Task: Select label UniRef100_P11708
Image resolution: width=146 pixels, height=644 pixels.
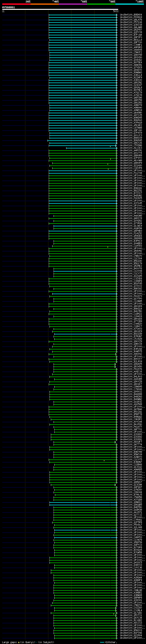Action: click(x=131, y=173)
